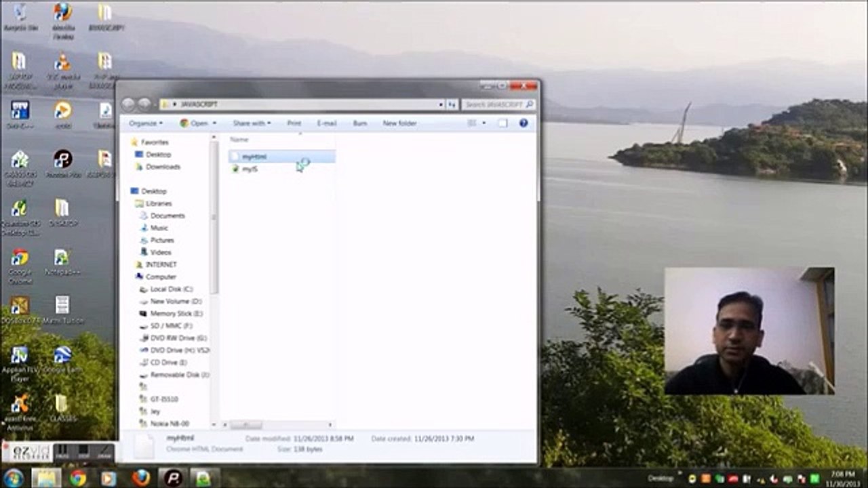
Task: Toggle the preview pane button
Action: 502,123
